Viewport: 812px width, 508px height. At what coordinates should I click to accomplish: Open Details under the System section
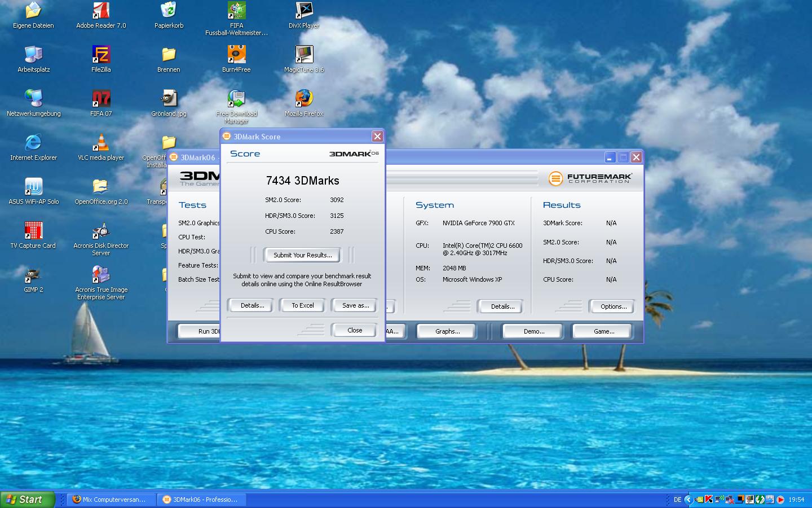pyautogui.click(x=502, y=306)
